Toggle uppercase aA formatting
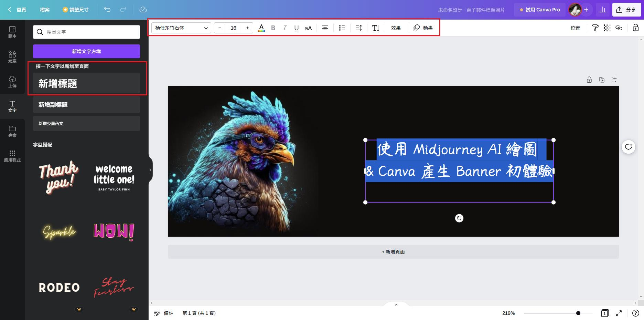644x320 pixels. [308, 28]
